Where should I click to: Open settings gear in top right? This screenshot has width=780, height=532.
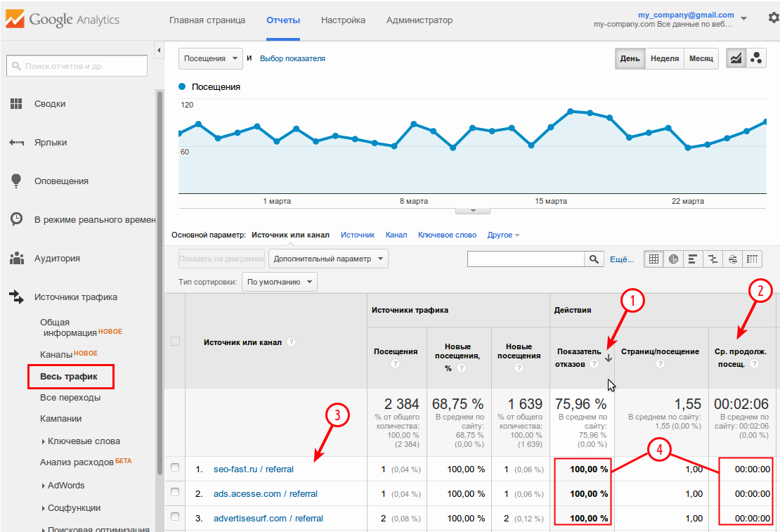(x=773, y=18)
